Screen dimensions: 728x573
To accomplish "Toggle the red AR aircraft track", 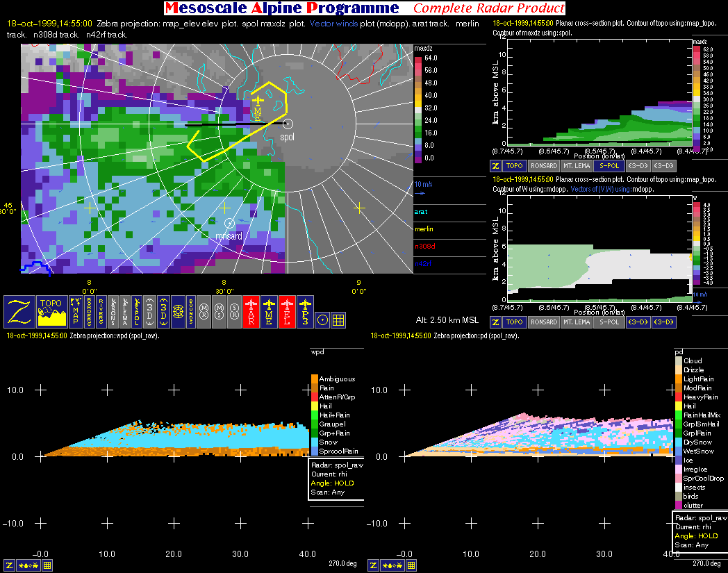I will (251, 312).
